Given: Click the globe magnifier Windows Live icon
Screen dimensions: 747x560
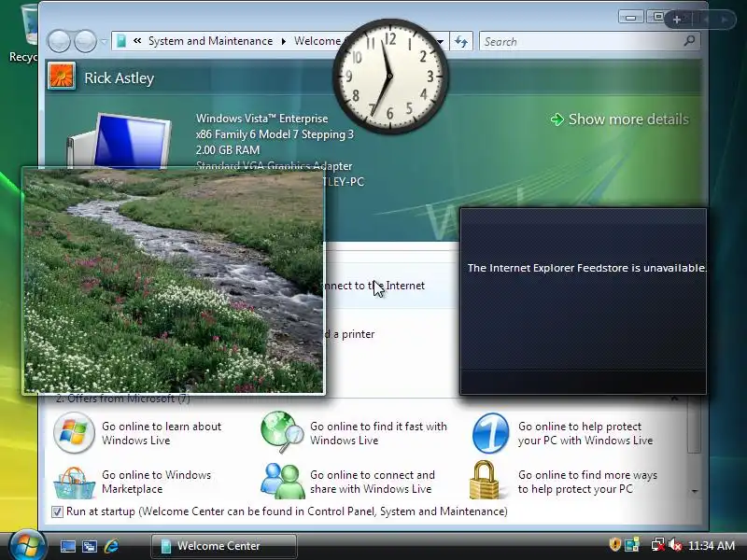Looking at the screenshot, I should coord(282,432).
